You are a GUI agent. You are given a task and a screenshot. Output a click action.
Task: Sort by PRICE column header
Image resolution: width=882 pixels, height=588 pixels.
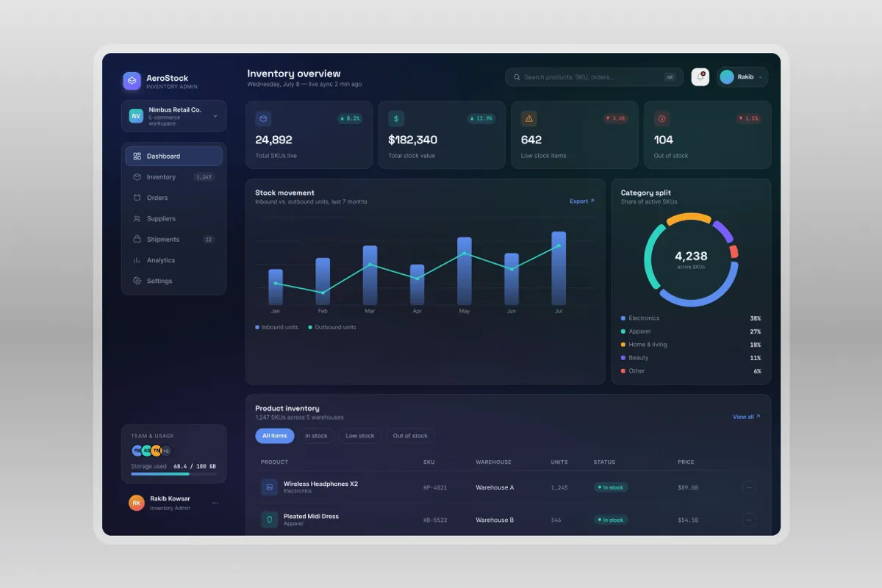click(686, 462)
